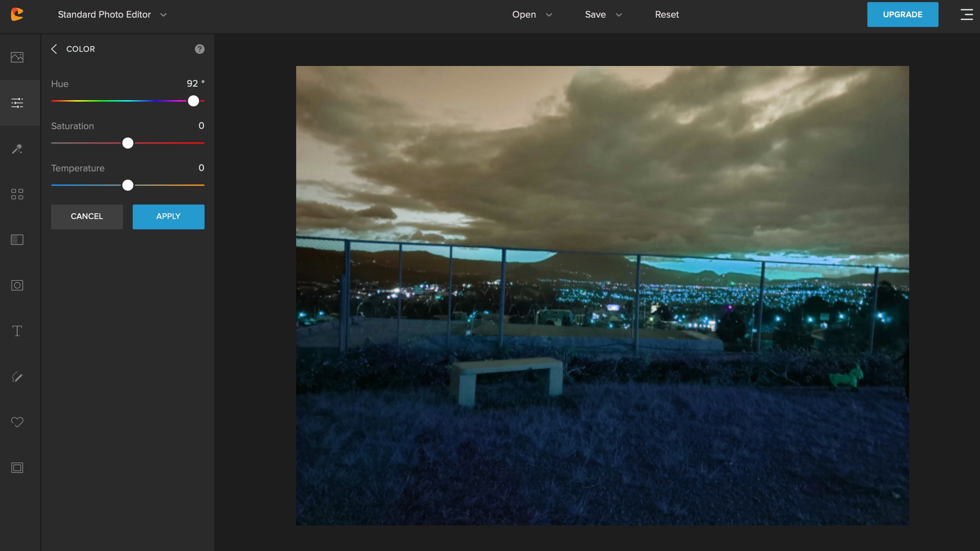980x551 pixels.
Task: Click the back arrow to exit COLOR panel
Action: [54, 49]
